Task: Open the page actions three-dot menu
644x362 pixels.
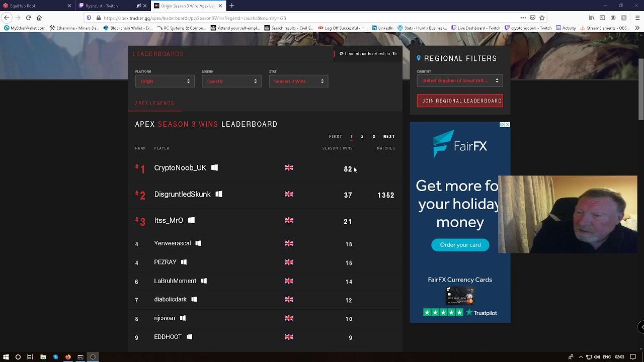Action: coord(523,18)
